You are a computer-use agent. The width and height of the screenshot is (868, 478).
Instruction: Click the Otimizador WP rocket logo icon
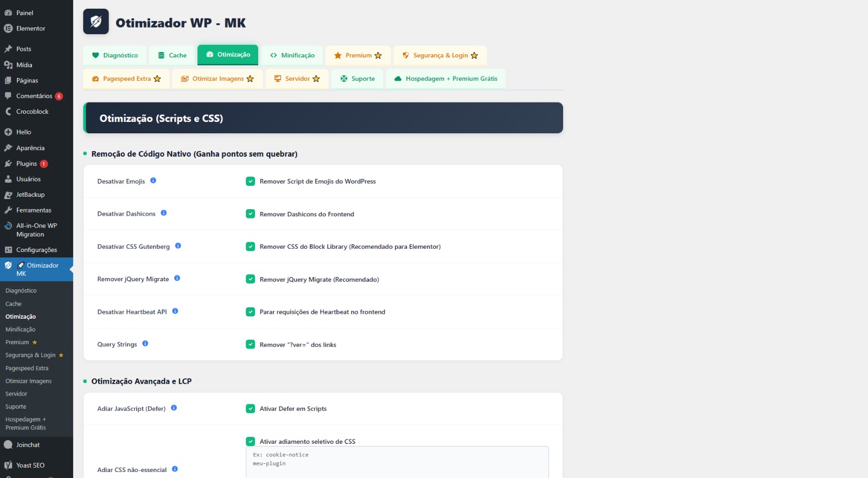pos(96,22)
